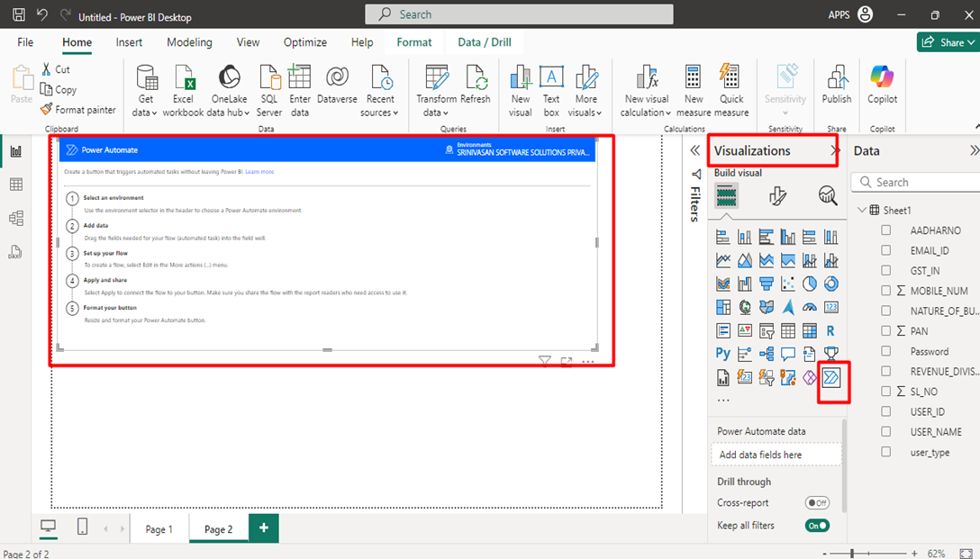This screenshot has height=559, width=980.
Task: Check the AADHARNO field
Action: click(x=885, y=230)
